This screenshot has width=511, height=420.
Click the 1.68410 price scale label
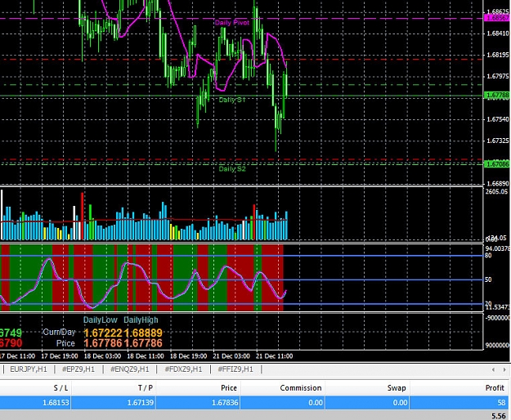pos(498,34)
